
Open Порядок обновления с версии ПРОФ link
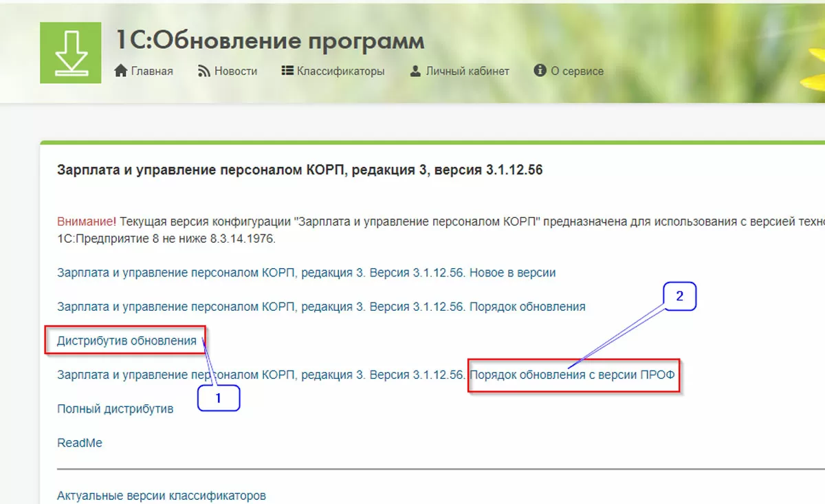pos(573,375)
